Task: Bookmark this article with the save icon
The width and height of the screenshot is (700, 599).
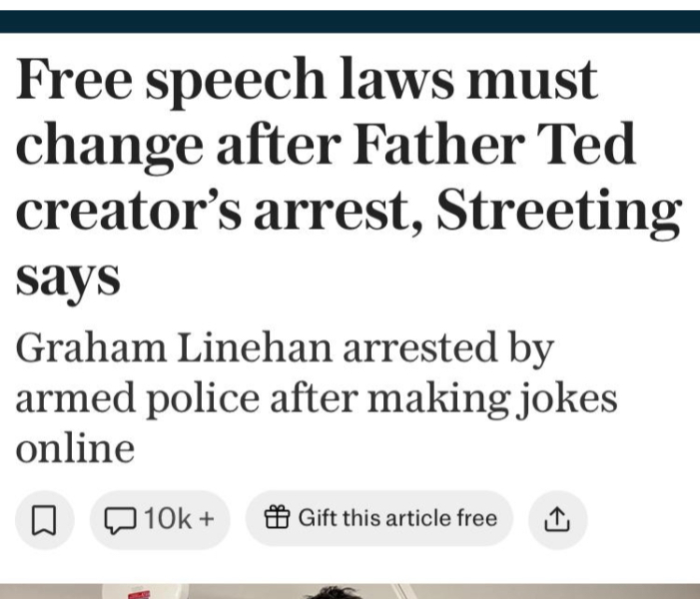Action: pyautogui.click(x=43, y=519)
